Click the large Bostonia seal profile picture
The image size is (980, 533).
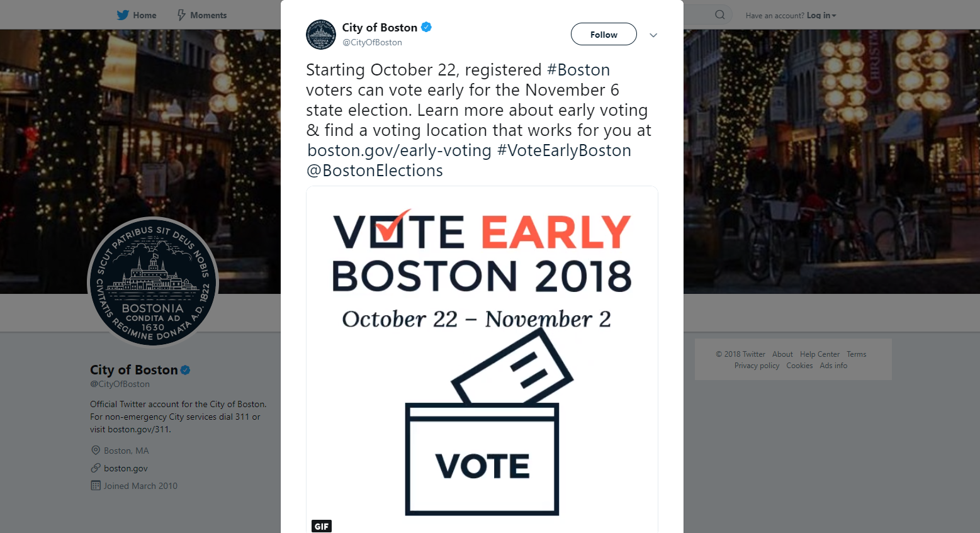(153, 283)
